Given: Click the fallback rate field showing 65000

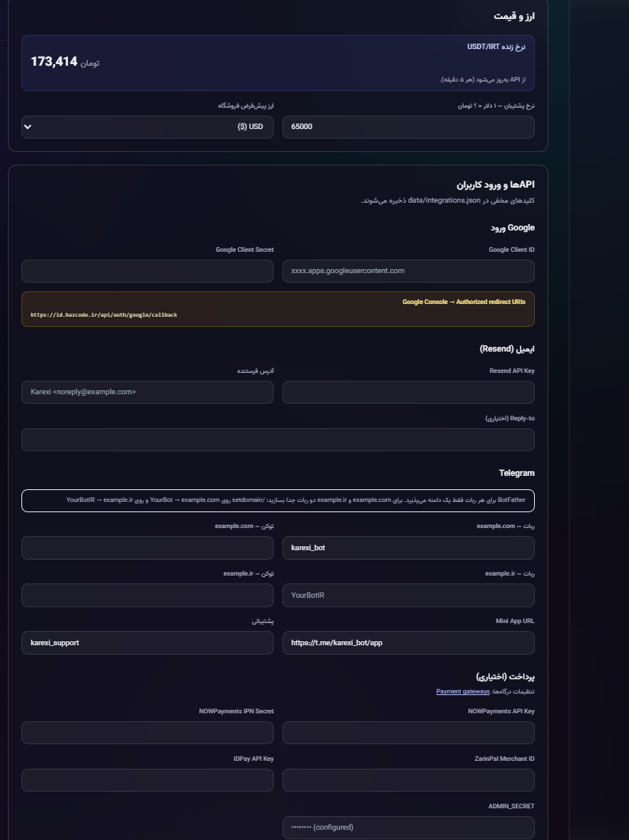Looking at the screenshot, I should [408, 127].
